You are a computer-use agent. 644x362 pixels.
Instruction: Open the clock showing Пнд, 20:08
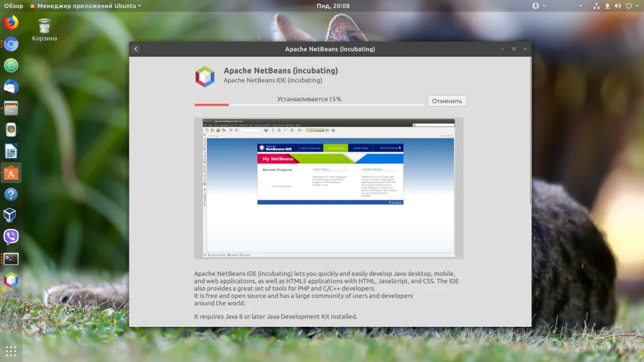[x=333, y=6]
